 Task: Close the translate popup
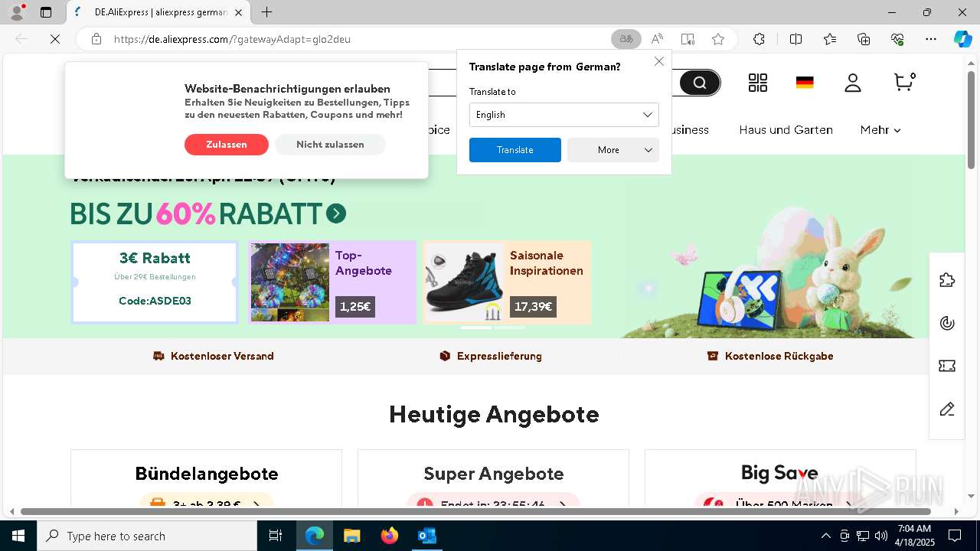coord(659,61)
